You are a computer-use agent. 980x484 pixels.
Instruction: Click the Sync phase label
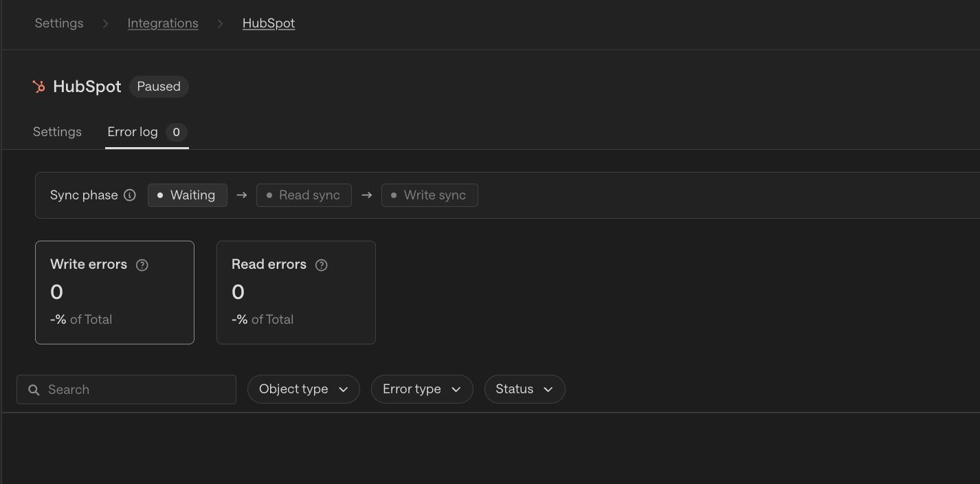[84, 195]
